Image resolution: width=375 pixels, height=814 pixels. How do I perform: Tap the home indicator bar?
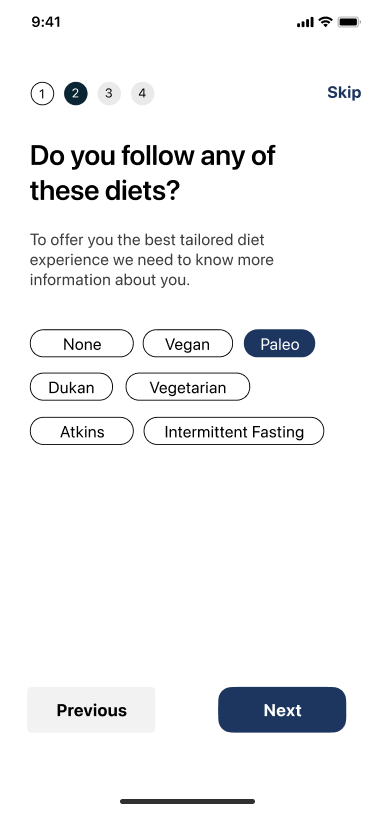pos(188,801)
